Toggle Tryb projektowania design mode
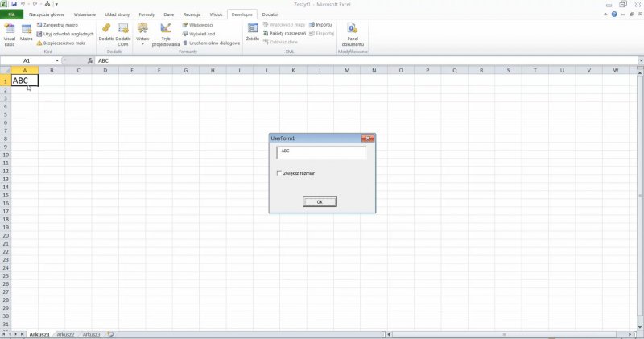Screen dimensions: 644x339 pos(166,34)
